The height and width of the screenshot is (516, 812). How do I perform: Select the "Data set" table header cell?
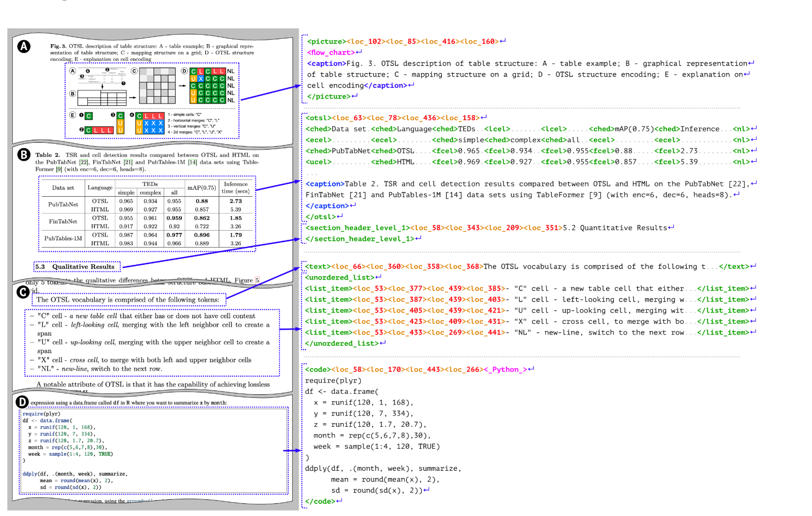[63, 188]
